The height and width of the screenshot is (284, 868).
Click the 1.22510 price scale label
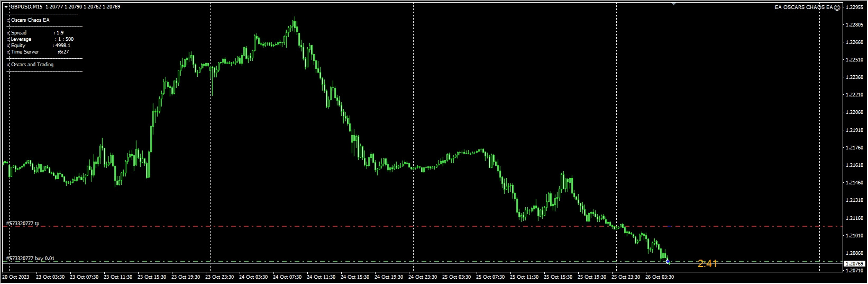click(x=855, y=60)
